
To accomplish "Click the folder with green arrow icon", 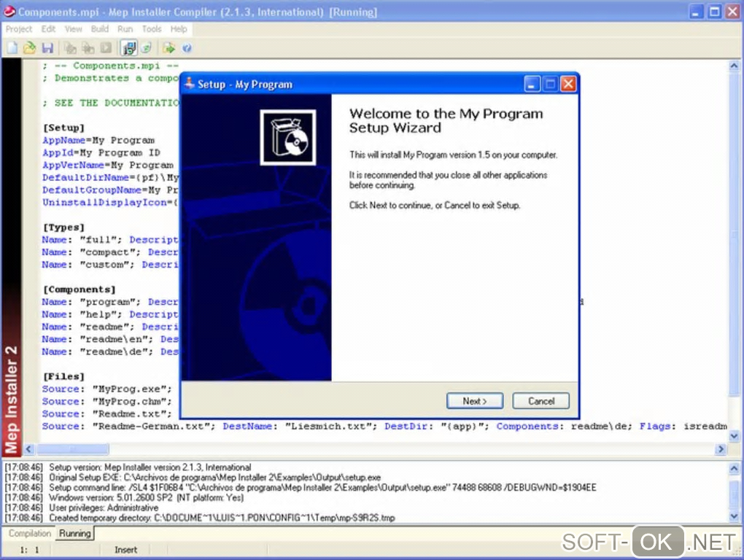I will click(x=168, y=48).
